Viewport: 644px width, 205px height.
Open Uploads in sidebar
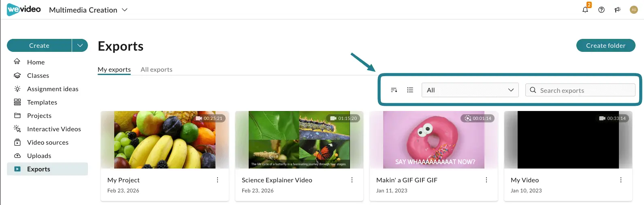click(x=47, y=156)
